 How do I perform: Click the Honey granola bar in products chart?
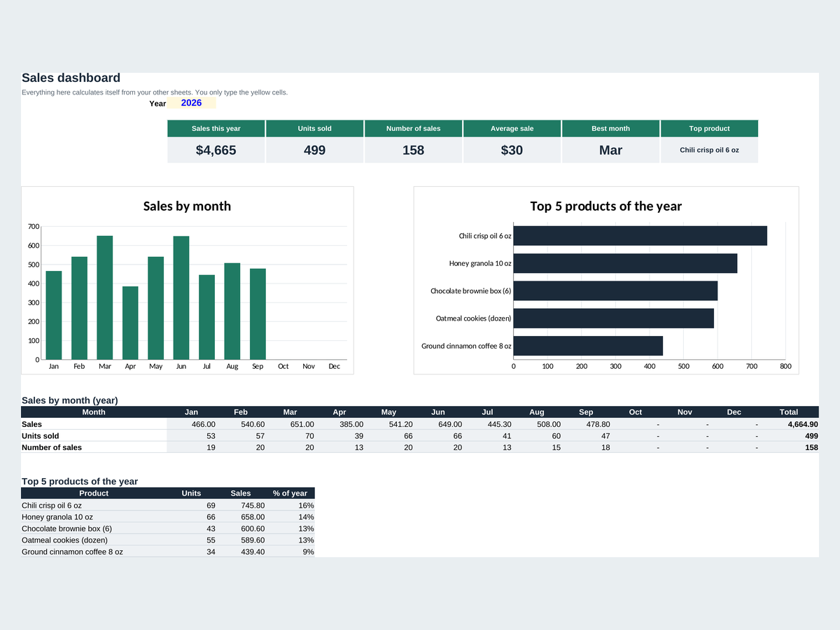625,263
